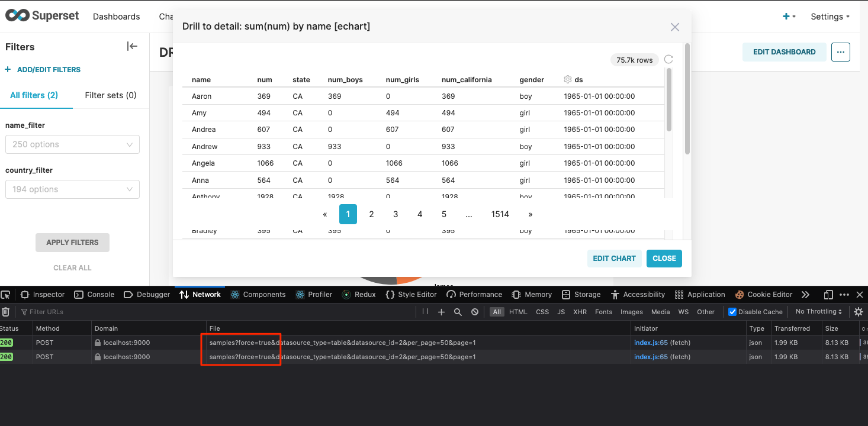The image size is (868, 426).
Task: Open the Performance devtools tab
Action: coord(474,295)
